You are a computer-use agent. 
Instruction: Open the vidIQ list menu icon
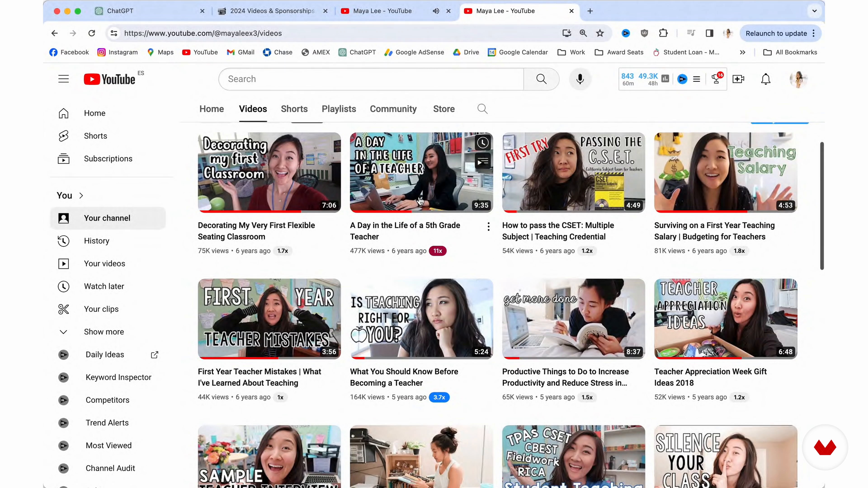point(697,79)
